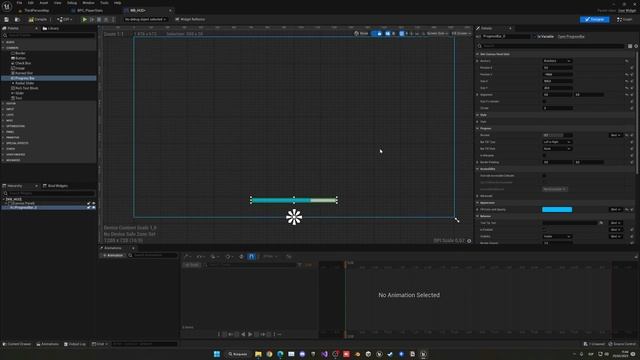Expand the Input palette category
This screenshot has height=360, width=640.
3,109
